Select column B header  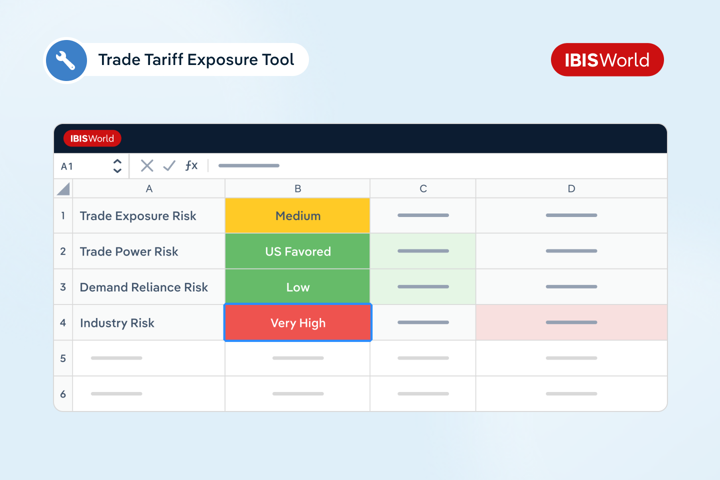tap(297, 189)
